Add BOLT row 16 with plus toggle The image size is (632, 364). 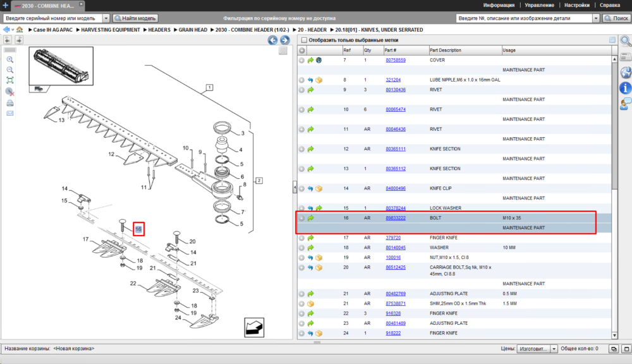coord(301,218)
